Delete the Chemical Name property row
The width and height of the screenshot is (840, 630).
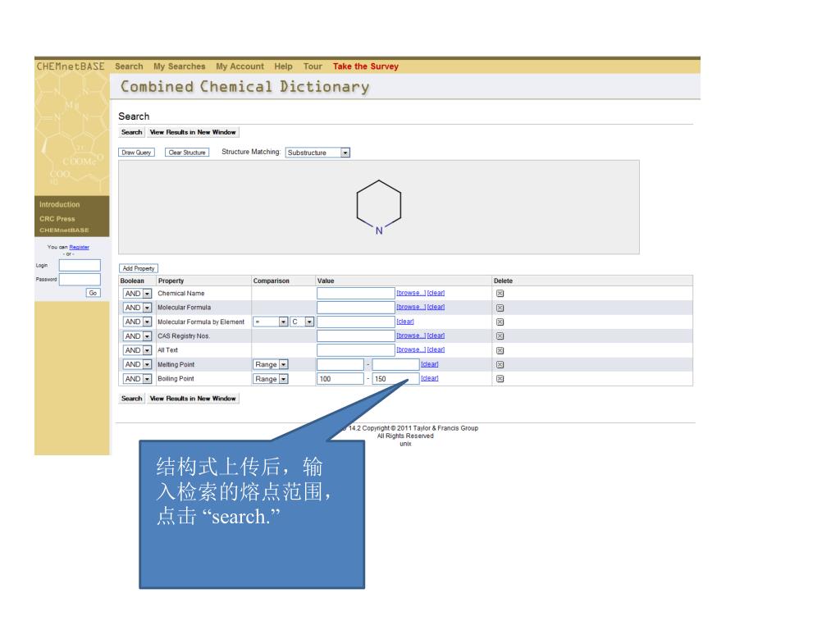point(500,293)
